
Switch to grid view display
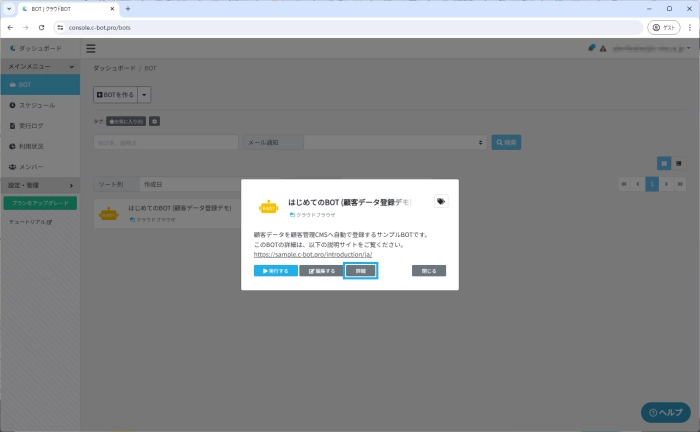663,162
